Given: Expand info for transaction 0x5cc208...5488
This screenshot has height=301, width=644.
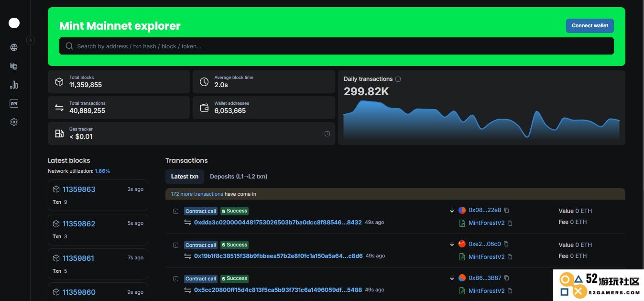Looking at the screenshot, I should point(175,279).
